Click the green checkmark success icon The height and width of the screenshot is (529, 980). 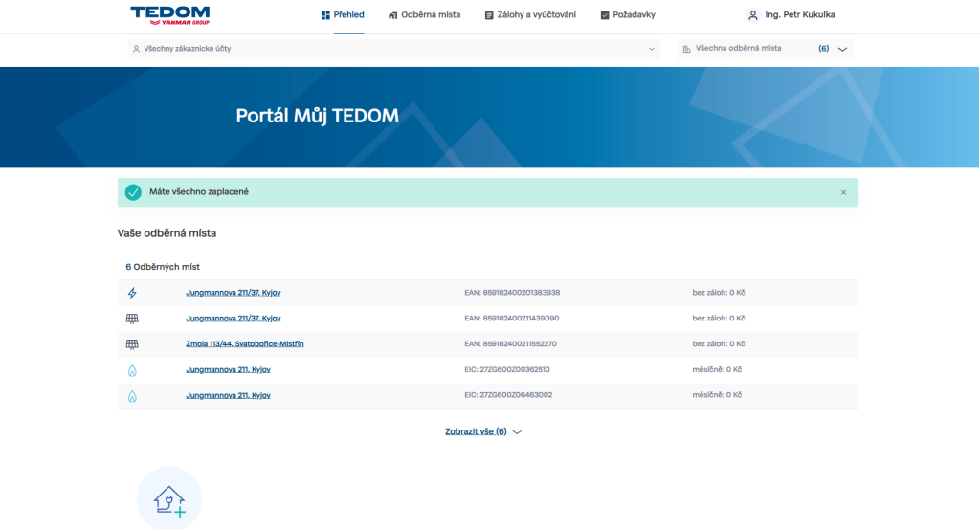(x=133, y=192)
